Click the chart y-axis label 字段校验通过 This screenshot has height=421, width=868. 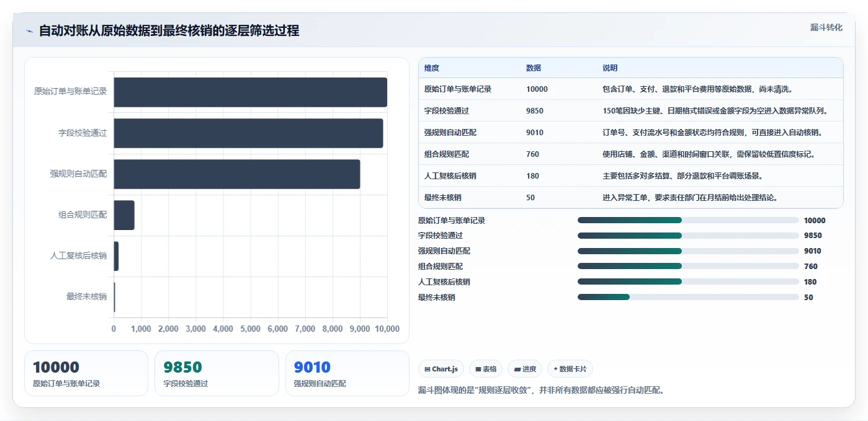click(83, 133)
